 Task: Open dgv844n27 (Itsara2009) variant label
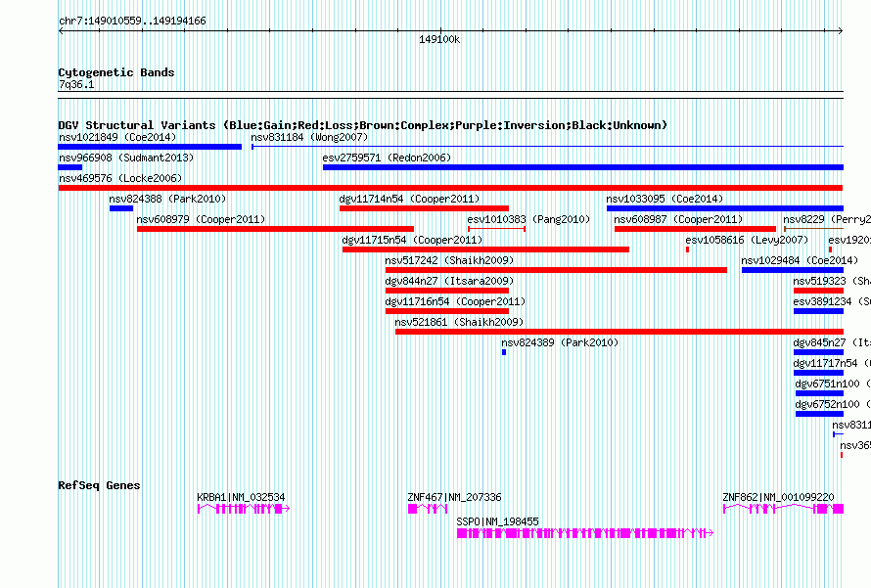[x=449, y=281]
